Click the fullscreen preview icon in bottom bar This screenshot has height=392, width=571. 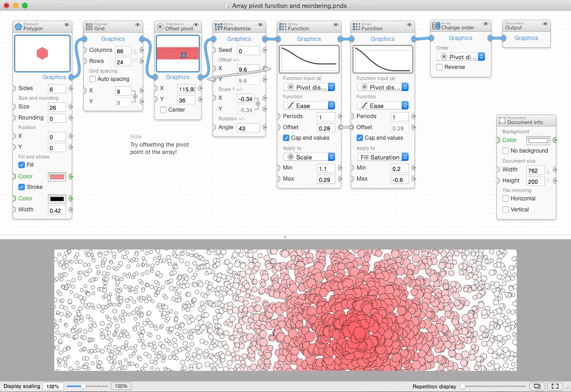555,386
